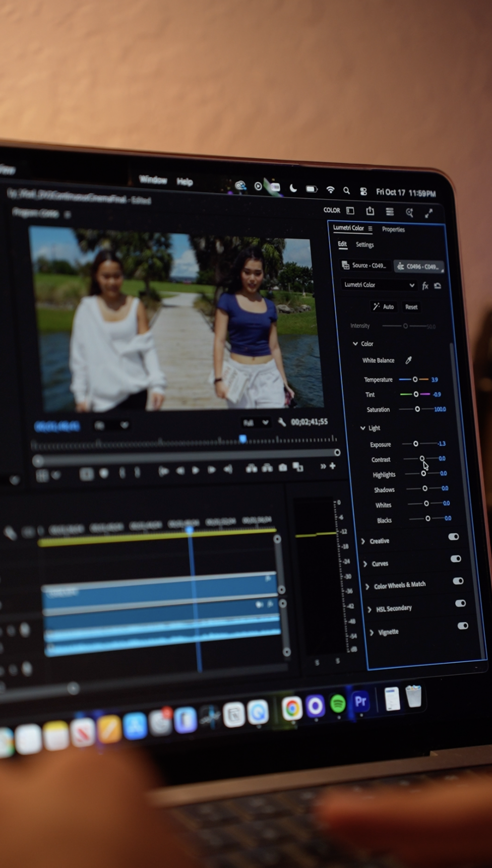Open the Lumetri Color effect dropdown

[379, 285]
